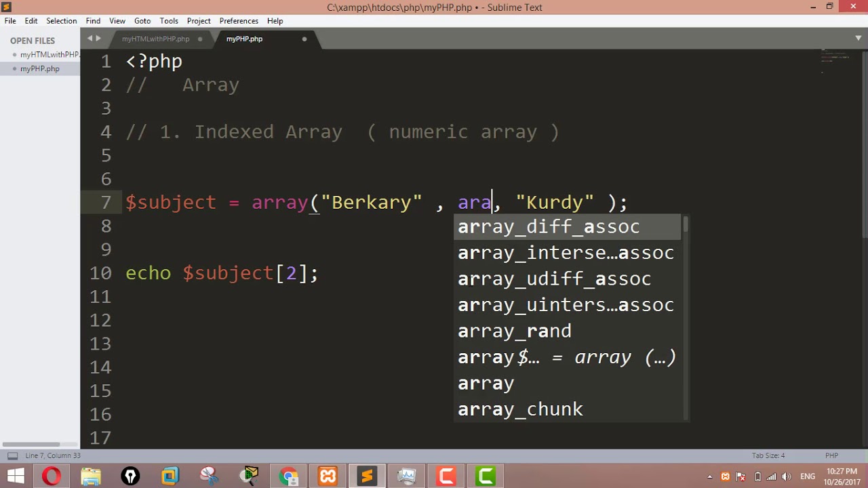
Task: Open Google Chrome from taskbar
Action: (x=288, y=476)
